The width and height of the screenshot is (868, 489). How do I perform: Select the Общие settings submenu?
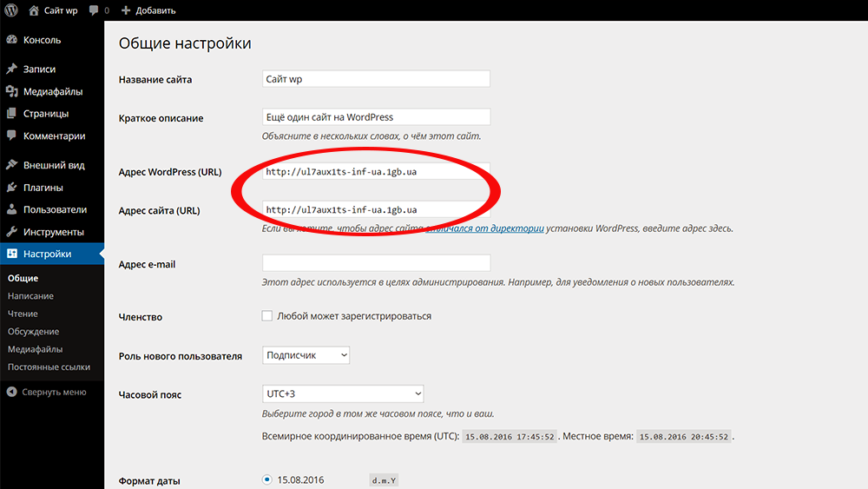(x=23, y=278)
